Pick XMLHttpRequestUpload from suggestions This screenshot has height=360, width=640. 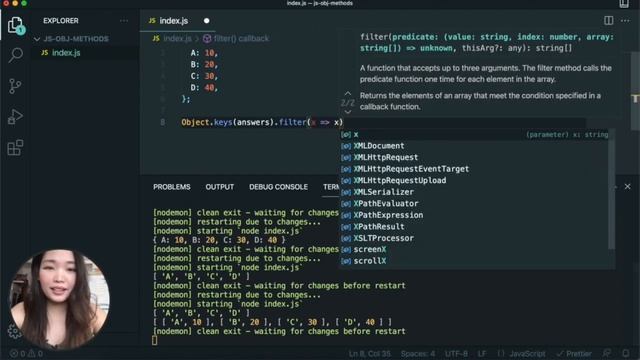[x=474, y=180]
